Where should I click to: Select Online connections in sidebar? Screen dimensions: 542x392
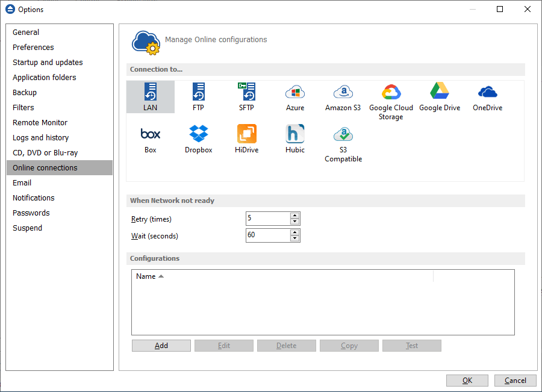60,167
